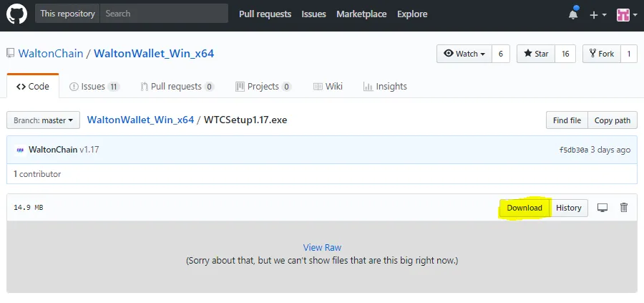Screen dimensions: 644x303
Task: Open the View Raw link
Action: (322, 247)
